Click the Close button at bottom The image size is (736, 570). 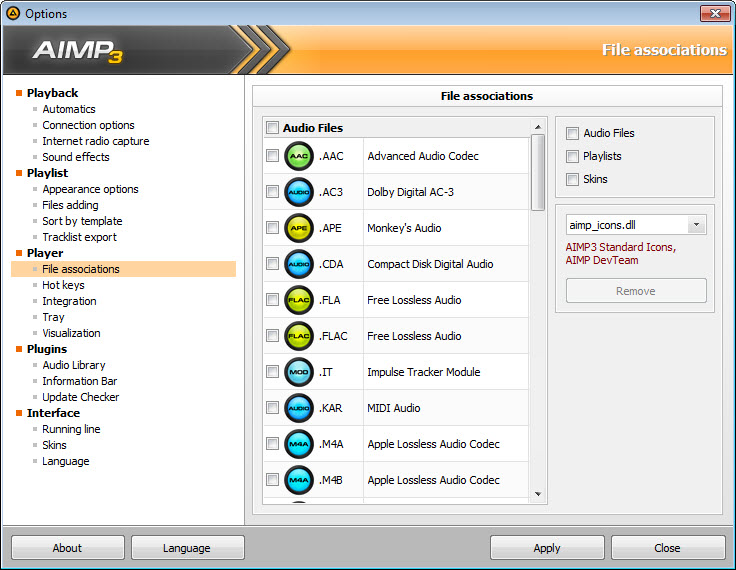[668, 547]
